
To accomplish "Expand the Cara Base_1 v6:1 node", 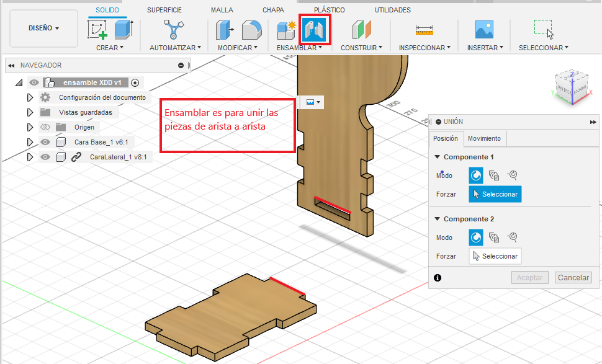I will coord(30,142).
